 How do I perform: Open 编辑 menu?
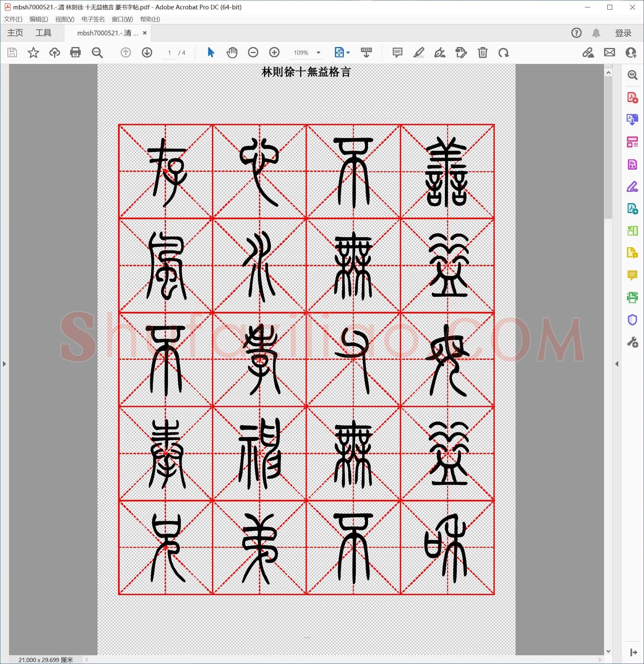39,19
